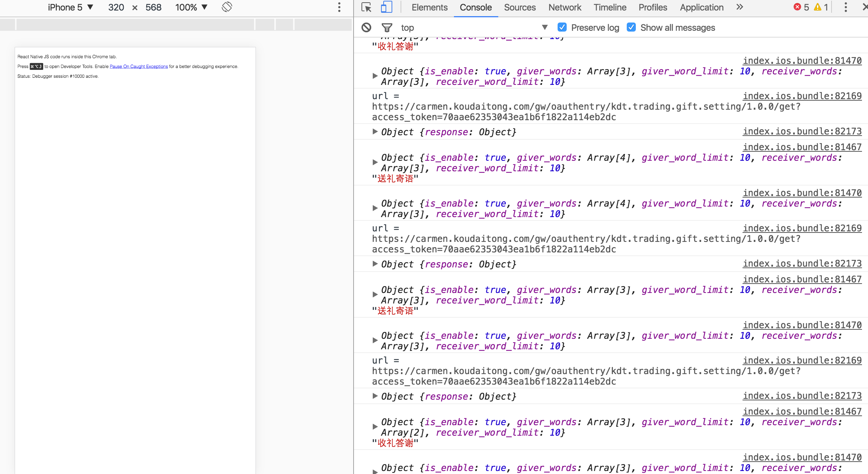Click the rotate device orientation icon
Image resolution: width=868 pixels, height=474 pixels.
pos(227,7)
